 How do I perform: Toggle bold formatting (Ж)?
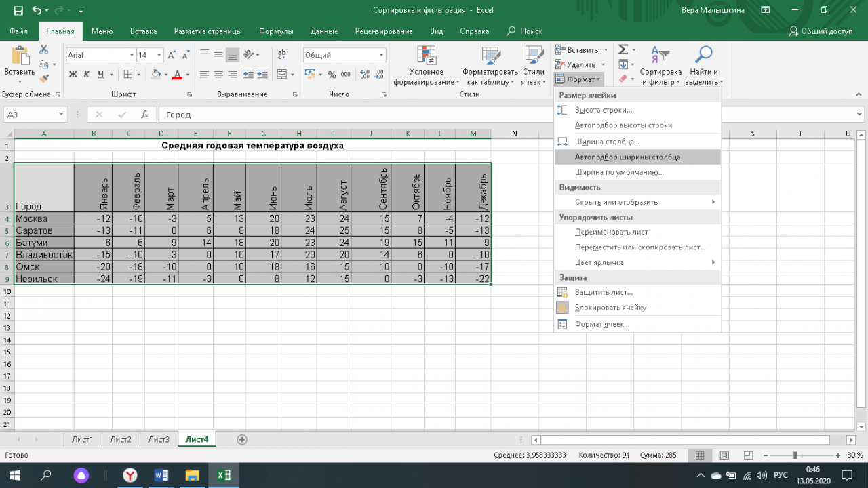73,75
